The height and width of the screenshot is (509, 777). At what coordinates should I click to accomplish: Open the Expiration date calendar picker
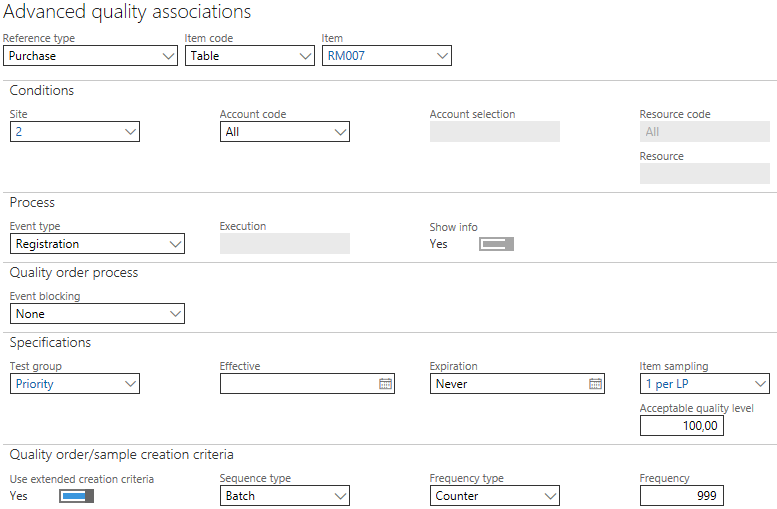pos(595,384)
